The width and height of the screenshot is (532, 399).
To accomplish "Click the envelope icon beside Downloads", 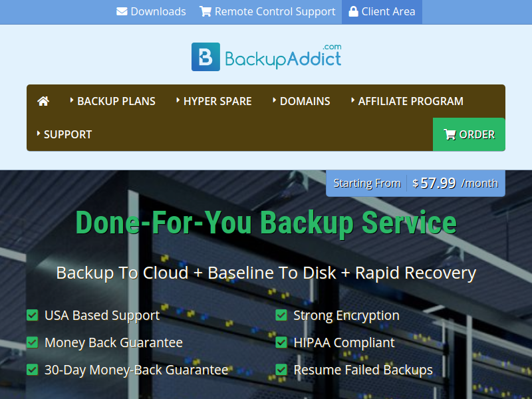I will (x=122, y=11).
